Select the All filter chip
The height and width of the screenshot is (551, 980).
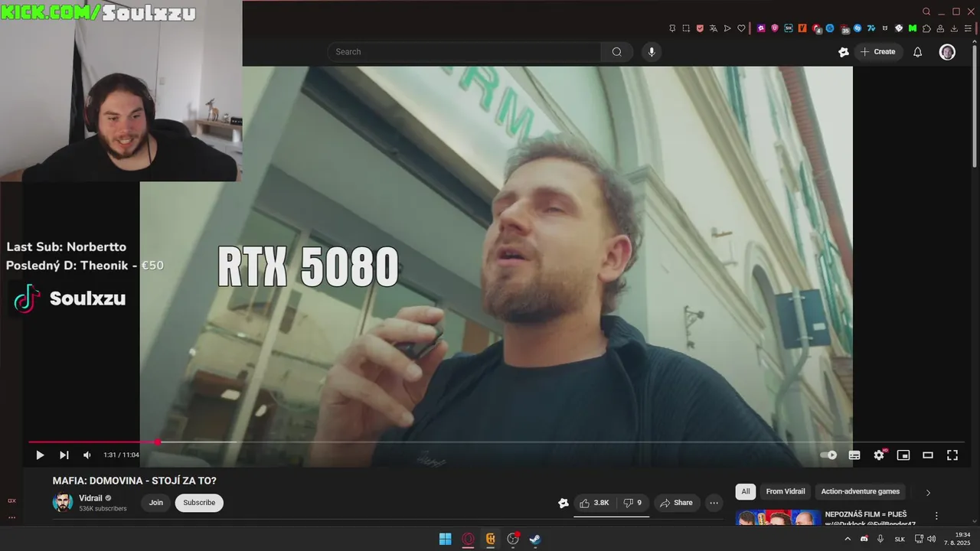coord(745,491)
